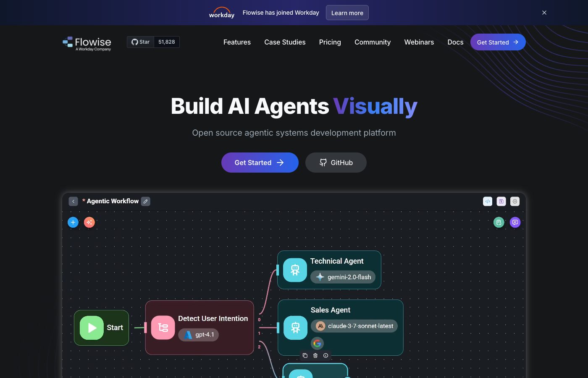Click the green form icon on the canvas
The height and width of the screenshot is (378, 588).
(x=499, y=222)
